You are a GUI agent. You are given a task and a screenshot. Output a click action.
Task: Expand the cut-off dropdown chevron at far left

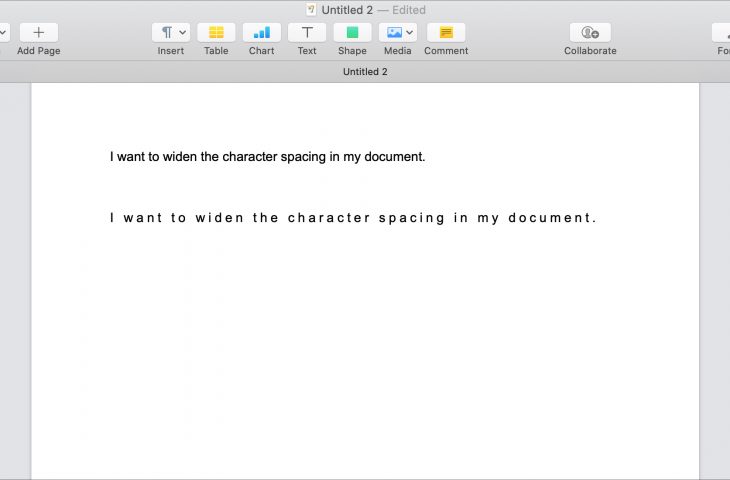click(4, 33)
